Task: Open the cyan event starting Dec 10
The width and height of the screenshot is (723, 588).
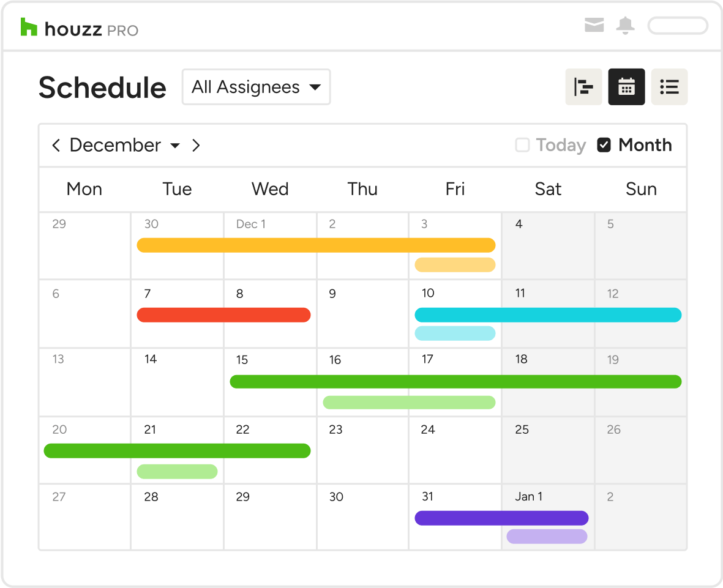Action: (548, 315)
